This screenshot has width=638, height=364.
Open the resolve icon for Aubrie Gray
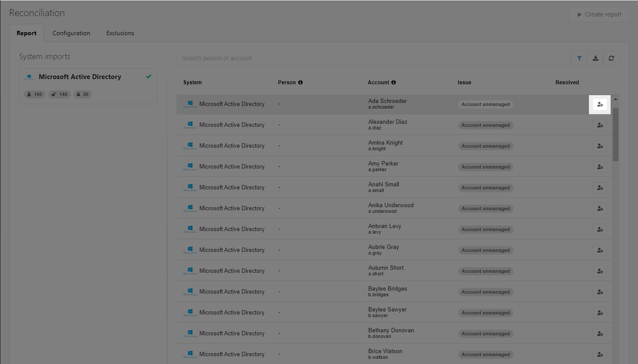click(600, 250)
